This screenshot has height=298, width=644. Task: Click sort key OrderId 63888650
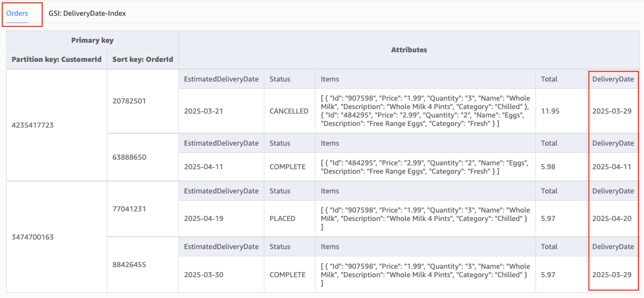coord(130,157)
